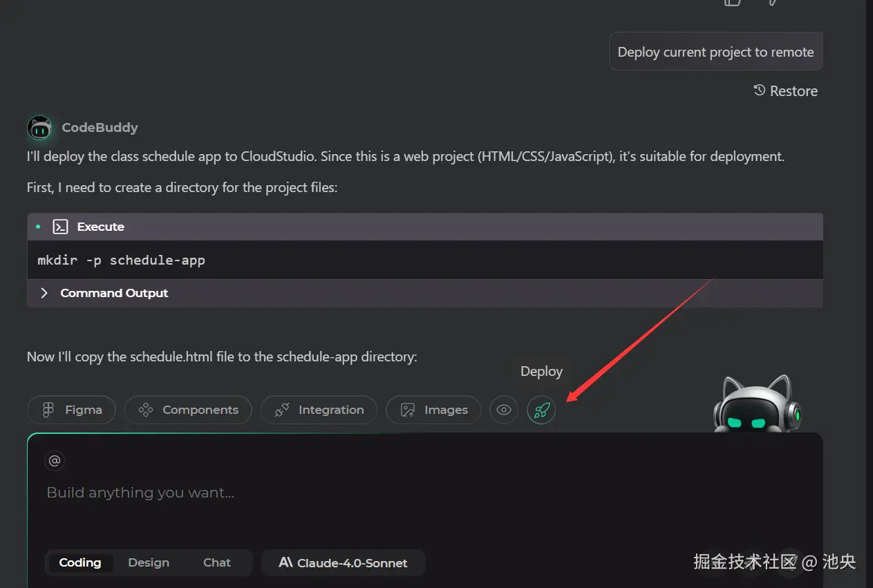The height and width of the screenshot is (588, 873).
Task: Open the Claude-4.0-Sonnet model selector
Action: pos(343,562)
